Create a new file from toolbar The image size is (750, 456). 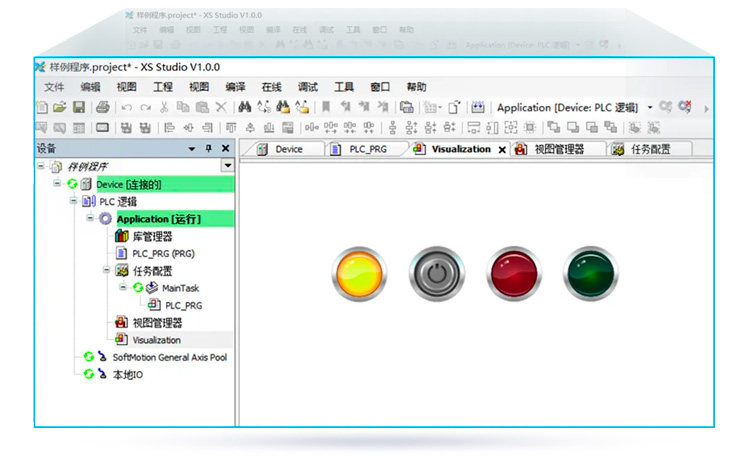coord(42,107)
